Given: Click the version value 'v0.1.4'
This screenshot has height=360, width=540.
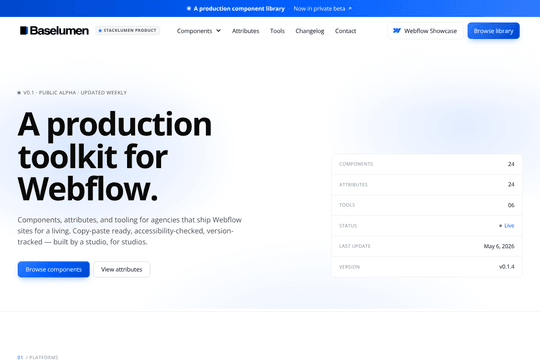Looking at the screenshot, I should tap(507, 267).
